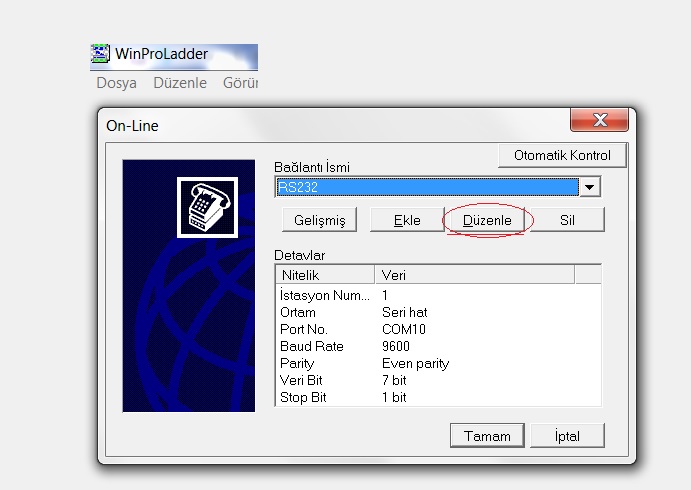Open the Görünüm menu
691x490 pixels.
click(240, 83)
